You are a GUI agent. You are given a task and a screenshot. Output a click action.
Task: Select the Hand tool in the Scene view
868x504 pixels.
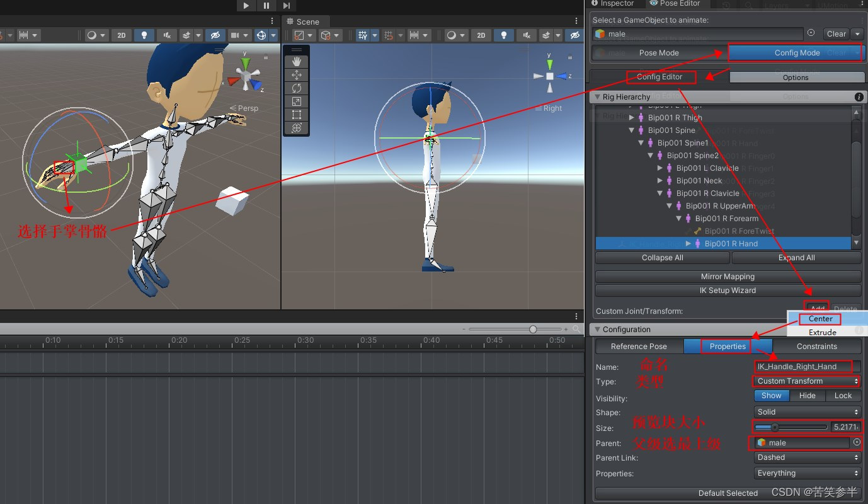click(296, 60)
